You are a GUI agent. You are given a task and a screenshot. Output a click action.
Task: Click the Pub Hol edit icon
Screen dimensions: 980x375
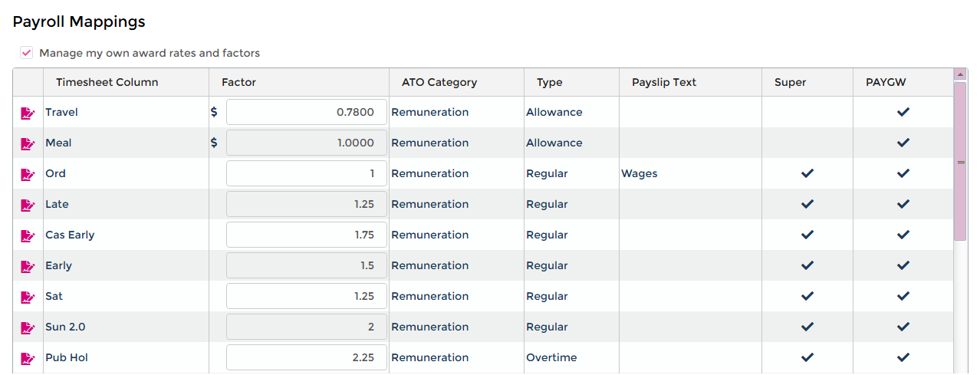point(28,358)
